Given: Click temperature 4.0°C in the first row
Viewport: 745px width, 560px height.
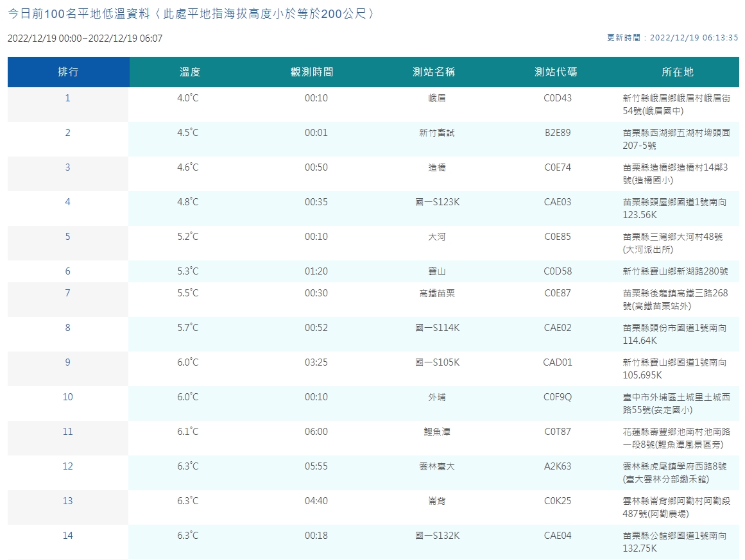Looking at the screenshot, I should coord(188,98).
